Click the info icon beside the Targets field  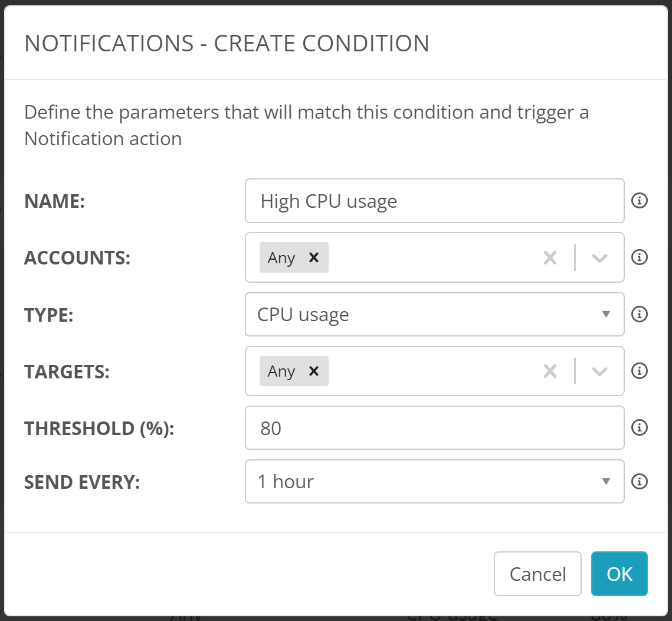pos(640,371)
